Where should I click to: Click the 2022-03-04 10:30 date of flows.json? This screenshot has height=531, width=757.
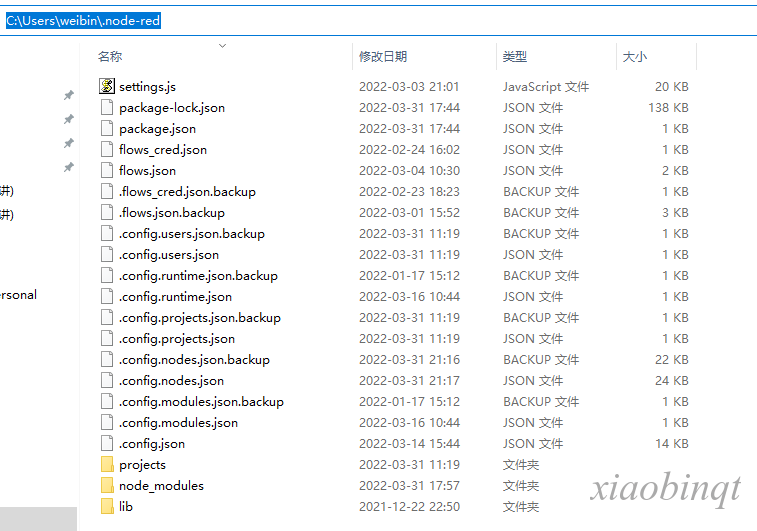(409, 170)
